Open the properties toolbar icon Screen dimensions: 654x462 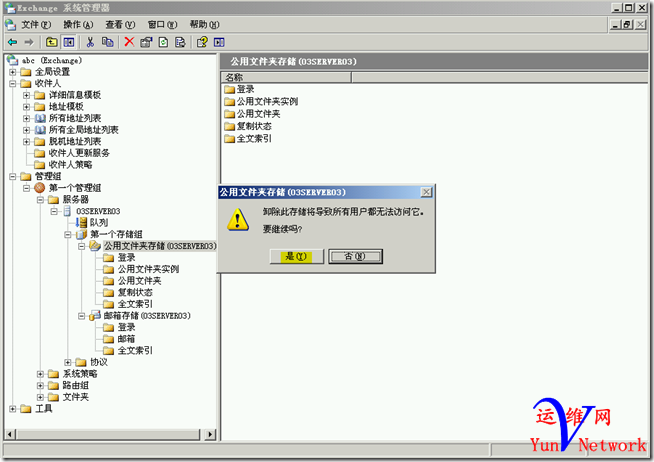(x=146, y=42)
